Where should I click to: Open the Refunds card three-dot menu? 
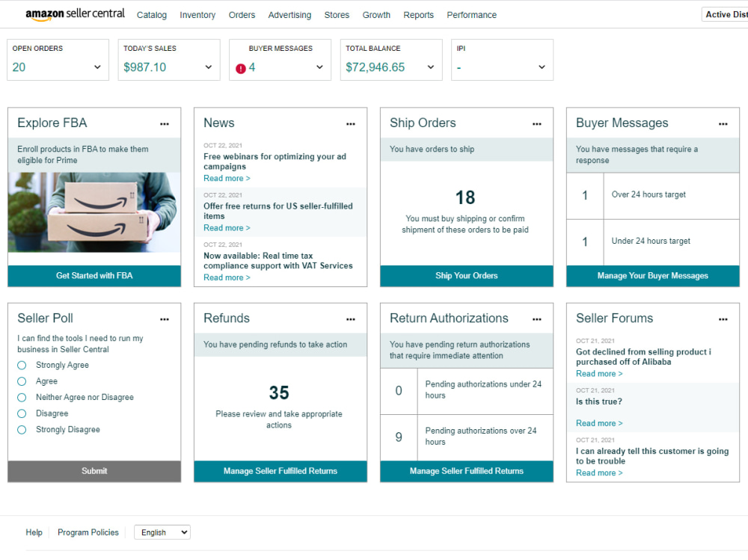[x=351, y=319]
